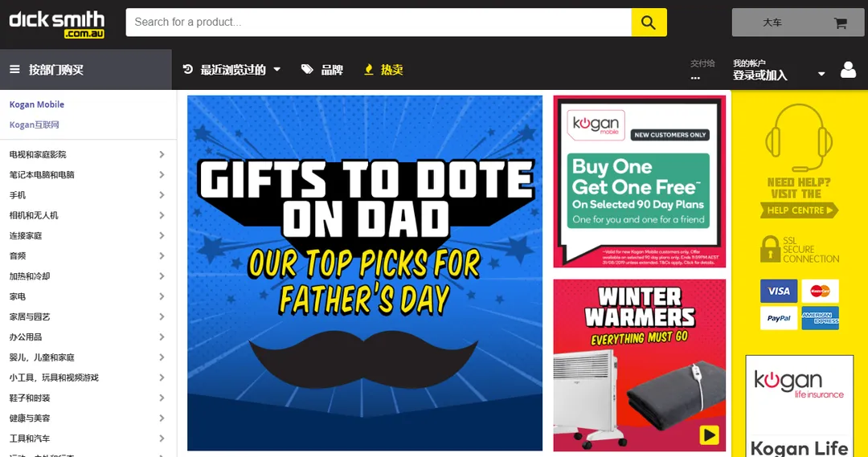Open the 音频 category

click(18, 256)
